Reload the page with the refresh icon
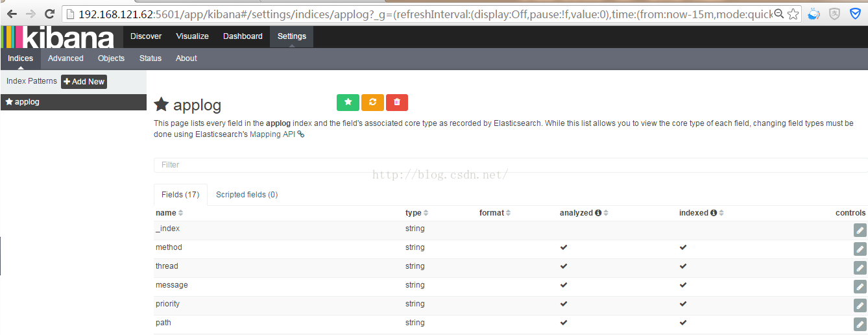 pyautogui.click(x=49, y=13)
